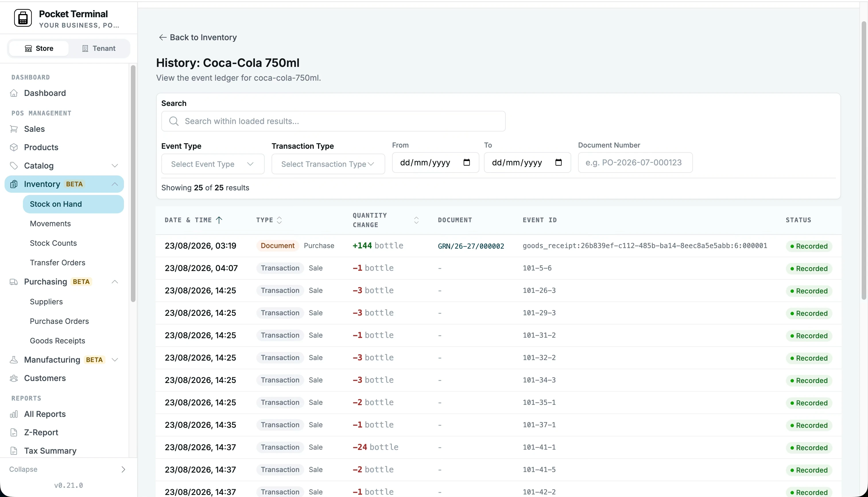Click the Products box icon

click(x=14, y=148)
